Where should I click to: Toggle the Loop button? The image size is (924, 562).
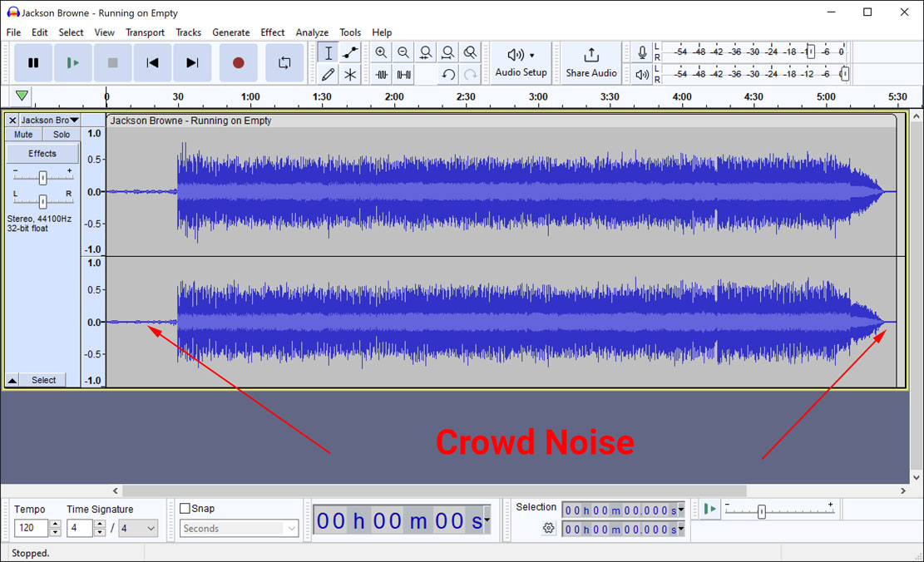pyautogui.click(x=284, y=62)
